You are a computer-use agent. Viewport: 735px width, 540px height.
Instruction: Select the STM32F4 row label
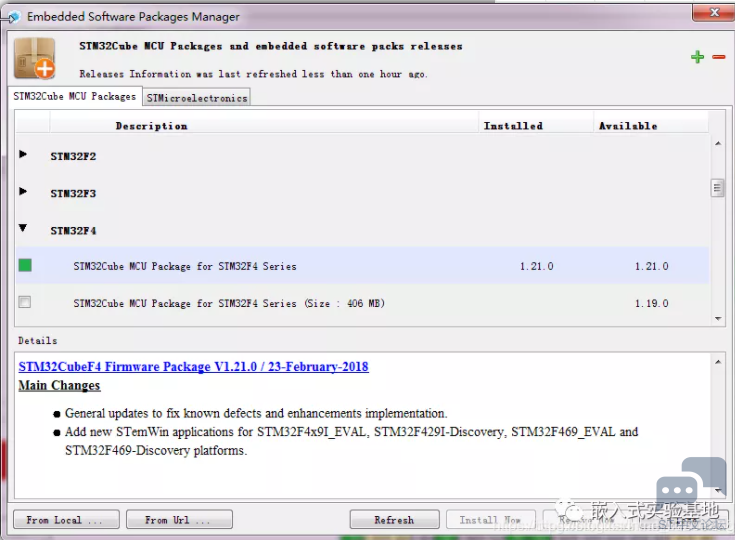click(73, 231)
